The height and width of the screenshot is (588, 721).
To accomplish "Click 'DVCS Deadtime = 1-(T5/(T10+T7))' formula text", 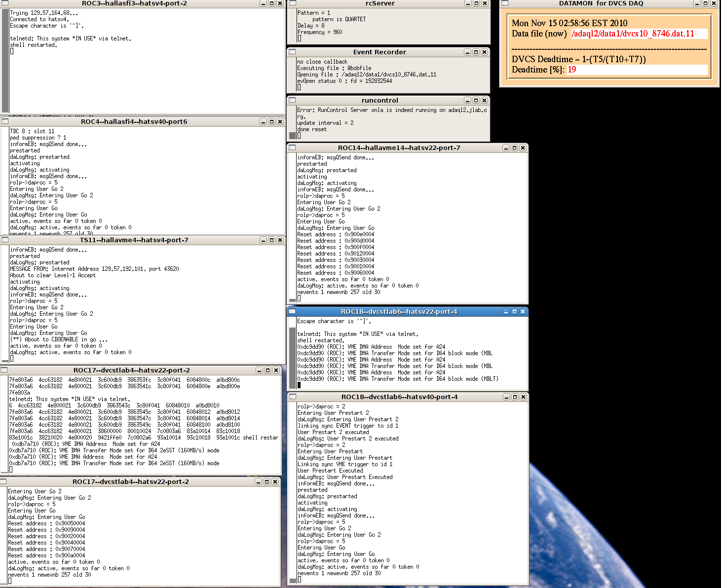I will (579, 59).
